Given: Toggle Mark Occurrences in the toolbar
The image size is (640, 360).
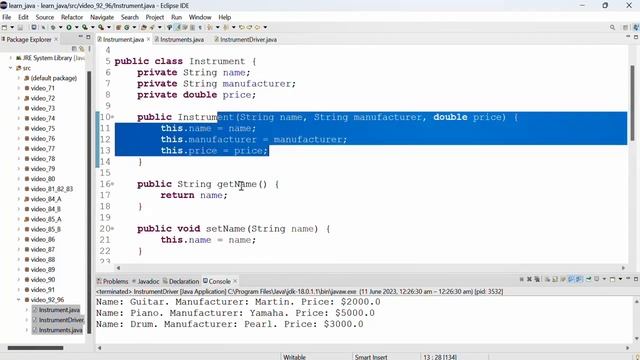Looking at the screenshot, I should tap(178, 27).
